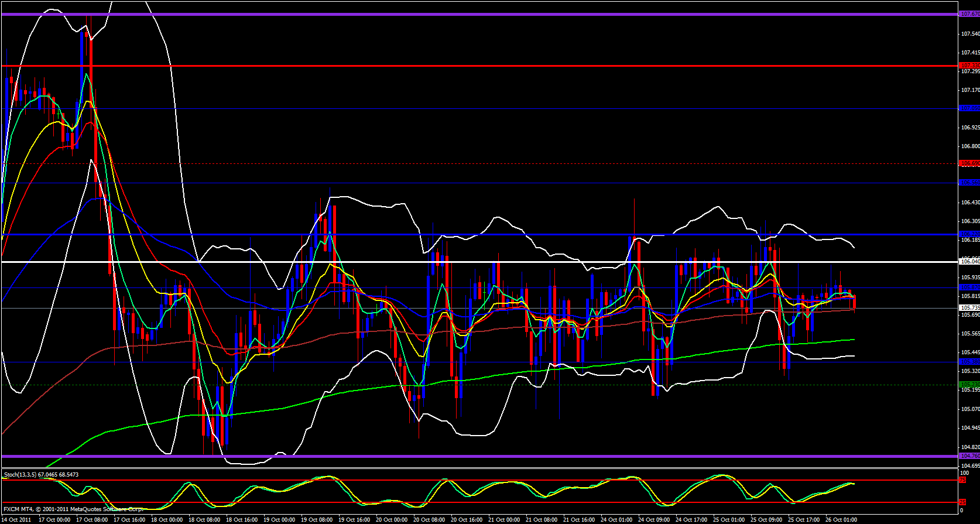The width and height of the screenshot is (980, 524).
Task: Select the 19 Oct 16:00 time label
Action: 354,520
